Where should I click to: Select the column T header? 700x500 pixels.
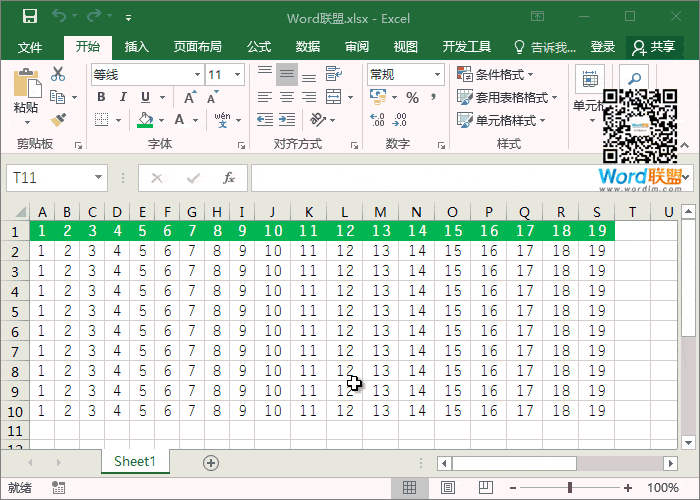click(632, 212)
